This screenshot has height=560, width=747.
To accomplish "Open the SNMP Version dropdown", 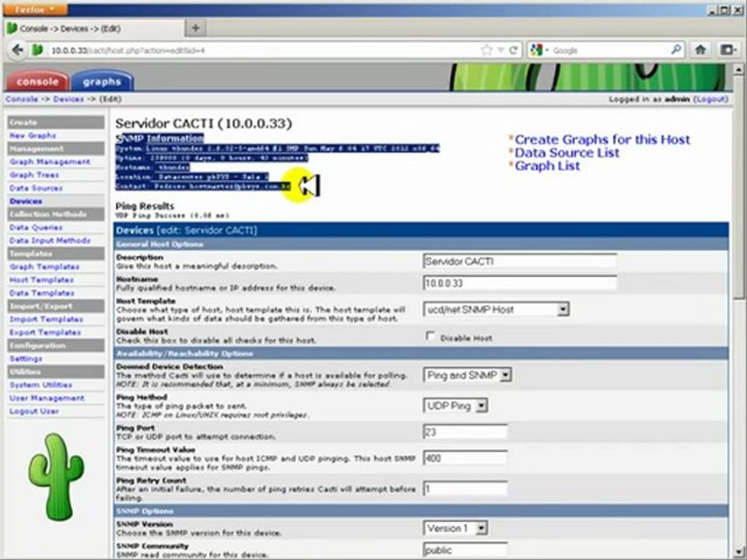I will pyautogui.click(x=455, y=528).
